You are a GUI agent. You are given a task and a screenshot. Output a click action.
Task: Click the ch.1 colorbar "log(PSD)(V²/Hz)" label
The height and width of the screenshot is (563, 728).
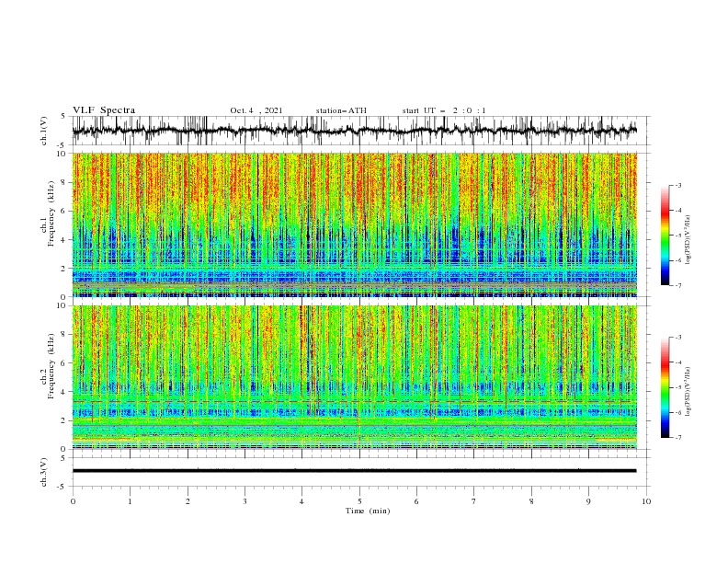pyautogui.click(x=688, y=240)
